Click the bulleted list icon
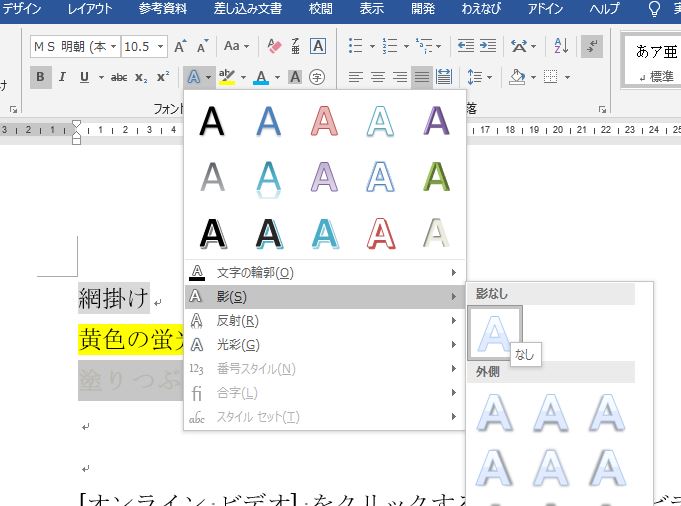 coord(356,46)
